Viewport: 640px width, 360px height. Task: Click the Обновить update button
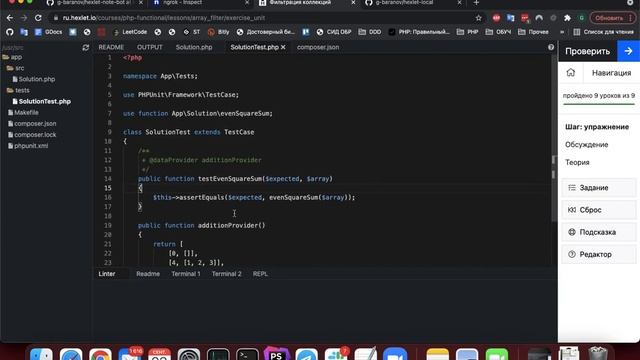609,18
